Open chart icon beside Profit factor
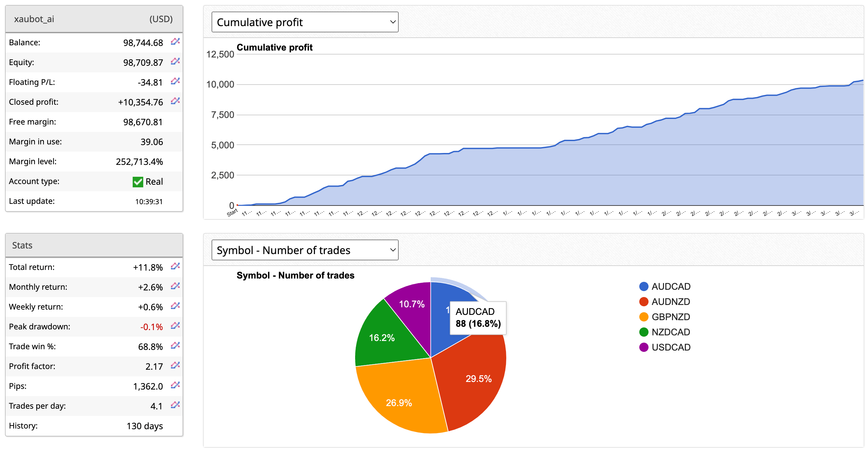868x450 pixels. pyautogui.click(x=175, y=366)
